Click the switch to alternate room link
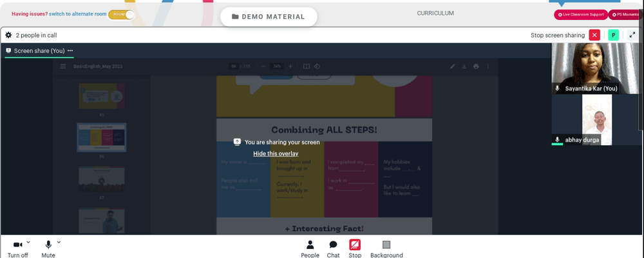Image resolution: width=644 pixels, height=258 pixels. [x=78, y=14]
